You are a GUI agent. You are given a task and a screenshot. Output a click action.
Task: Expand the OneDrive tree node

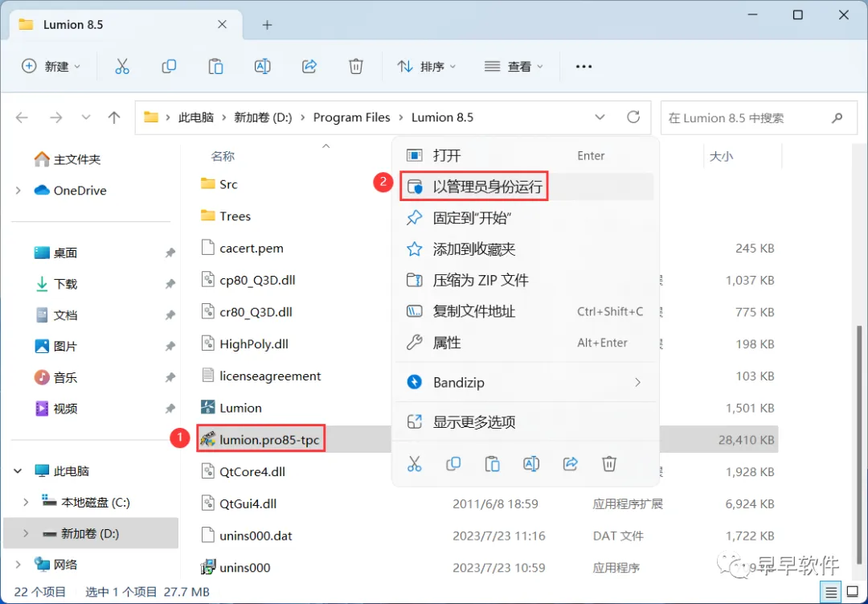point(18,191)
